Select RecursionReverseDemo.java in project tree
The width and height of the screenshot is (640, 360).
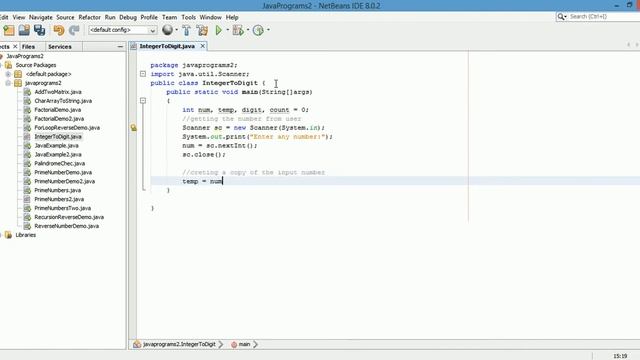point(69,217)
